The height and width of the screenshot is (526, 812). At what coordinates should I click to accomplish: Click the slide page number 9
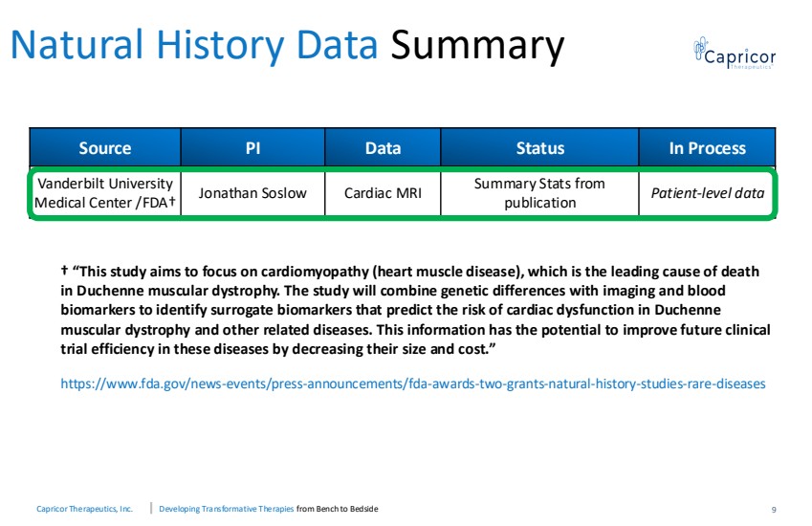pyautogui.click(x=774, y=510)
